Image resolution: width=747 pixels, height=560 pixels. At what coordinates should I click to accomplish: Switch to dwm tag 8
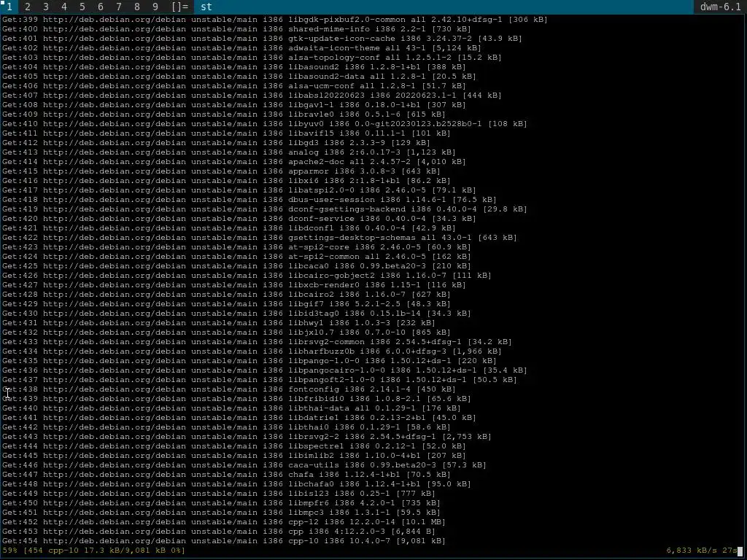[x=136, y=7]
